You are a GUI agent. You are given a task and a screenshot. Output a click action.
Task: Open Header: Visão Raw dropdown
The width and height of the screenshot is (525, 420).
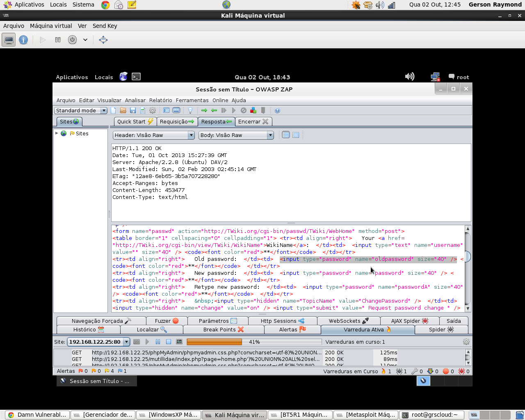point(153,135)
